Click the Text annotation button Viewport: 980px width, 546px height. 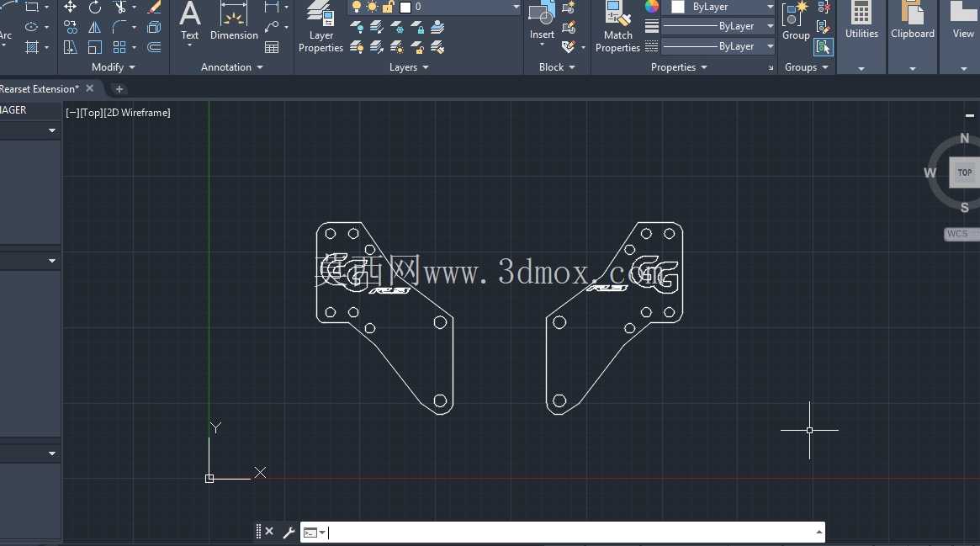pyautogui.click(x=189, y=23)
